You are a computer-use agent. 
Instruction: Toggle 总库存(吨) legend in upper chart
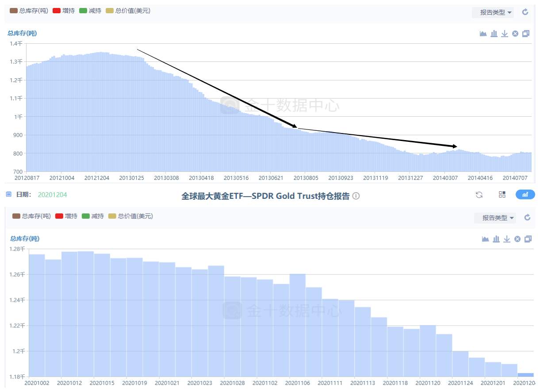point(28,11)
